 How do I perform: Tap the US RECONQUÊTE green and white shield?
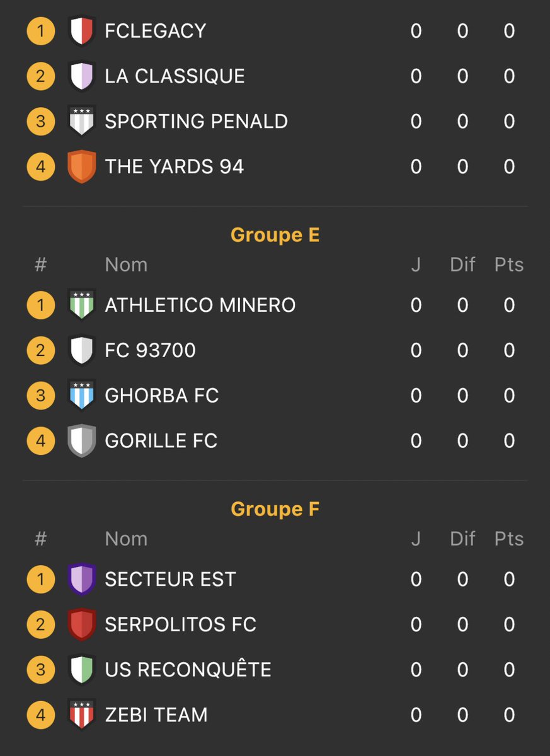(x=81, y=669)
